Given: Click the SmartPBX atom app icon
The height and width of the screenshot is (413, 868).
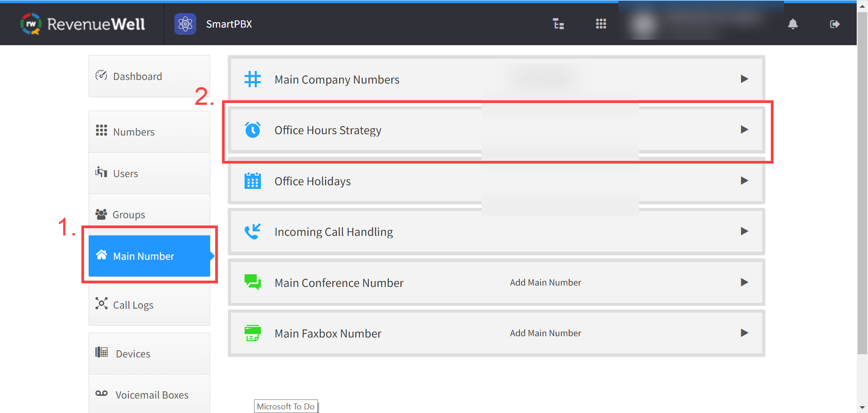Looking at the screenshot, I should tap(185, 24).
